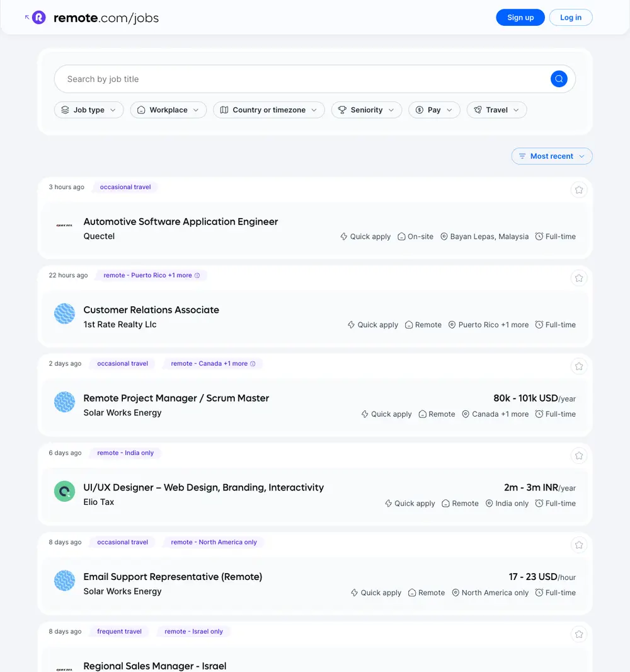Click info icon next to Canada +1 more tag
Image resolution: width=630 pixels, height=672 pixels.
pos(253,364)
